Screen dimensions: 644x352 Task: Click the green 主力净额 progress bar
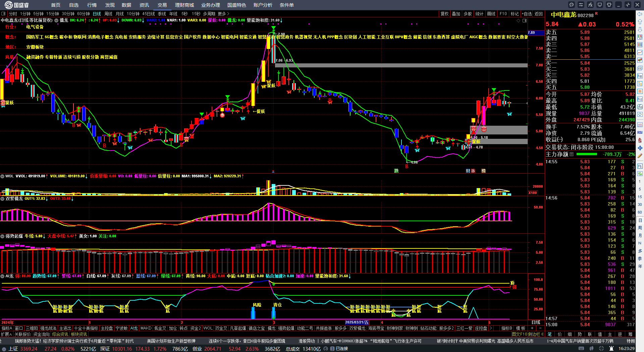[x=587, y=154]
